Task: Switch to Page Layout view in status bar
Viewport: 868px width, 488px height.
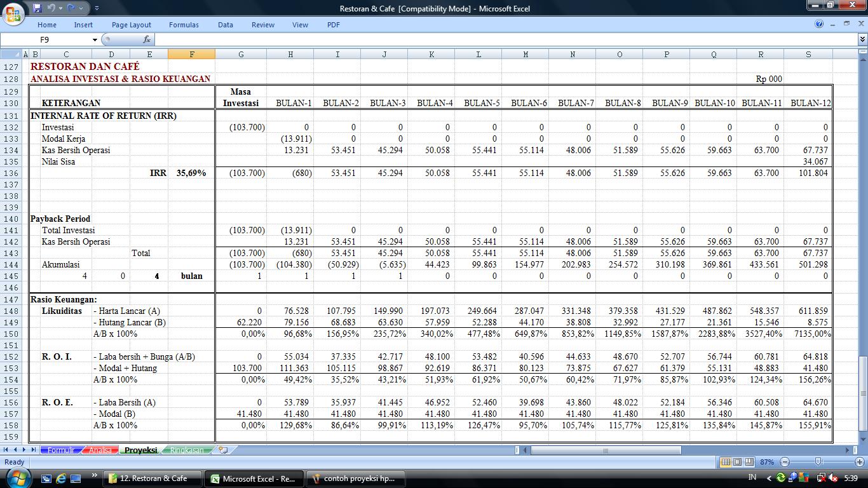Action: 737,462
